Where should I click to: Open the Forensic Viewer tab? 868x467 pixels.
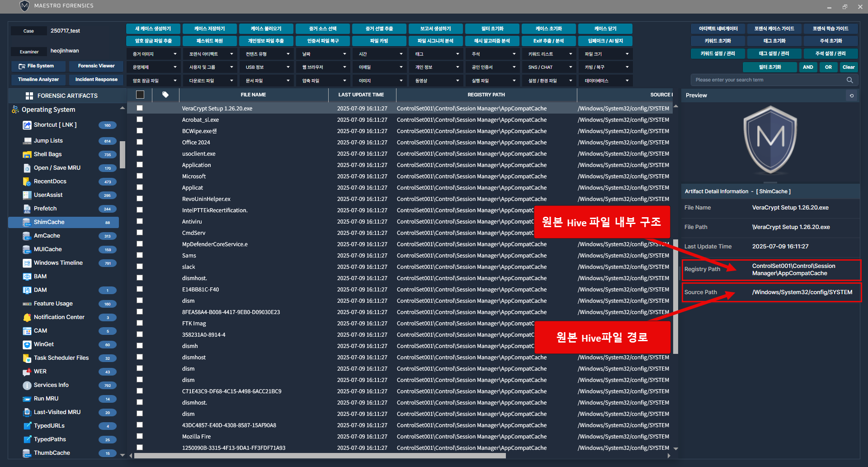pyautogui.click(x=96, y=66)
